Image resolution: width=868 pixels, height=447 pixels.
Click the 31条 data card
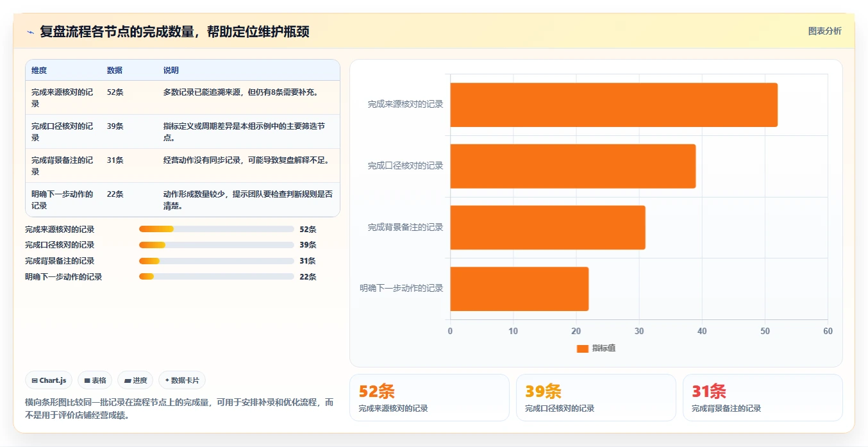tap(763, 398)
